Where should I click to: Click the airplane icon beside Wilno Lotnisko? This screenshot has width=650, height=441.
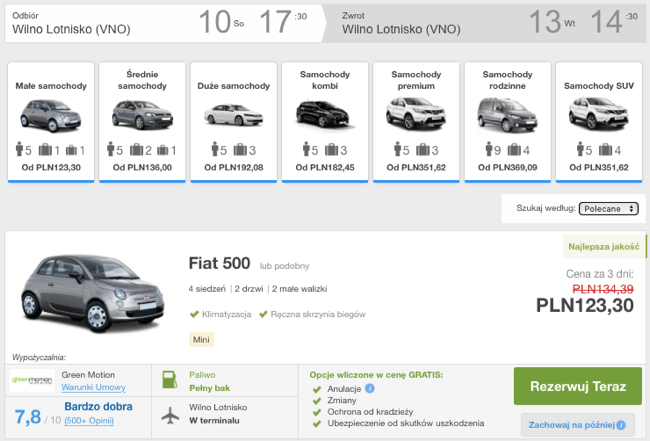coord(170,415)
